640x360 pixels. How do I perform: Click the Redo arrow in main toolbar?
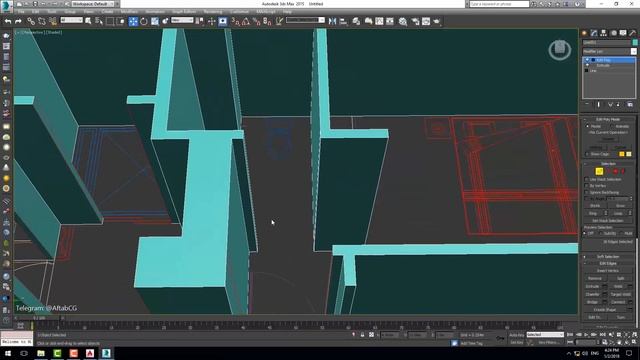click(x=18, y=21)
